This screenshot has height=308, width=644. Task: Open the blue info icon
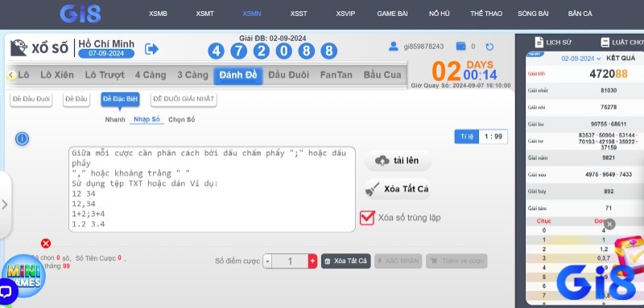point(22,139)
